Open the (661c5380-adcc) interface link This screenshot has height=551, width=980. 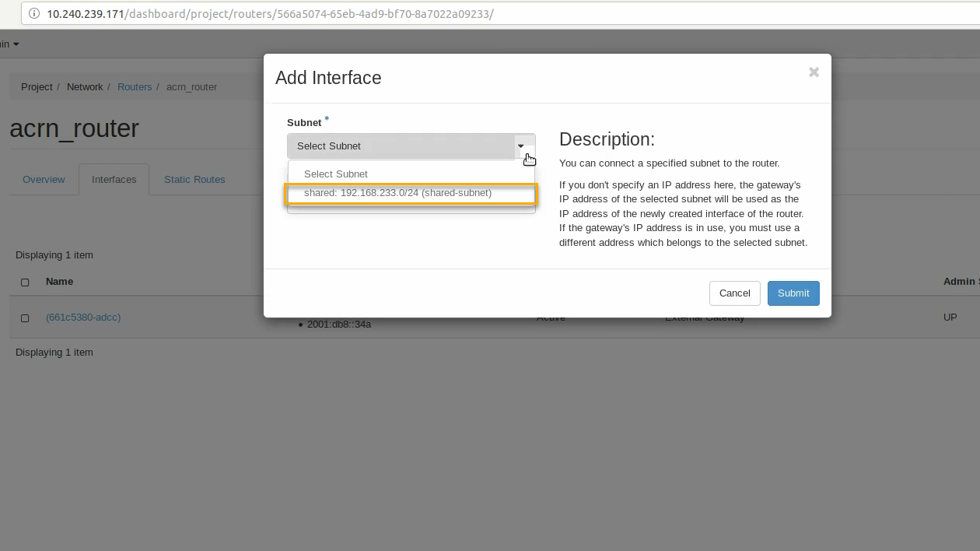coord(83,318)
